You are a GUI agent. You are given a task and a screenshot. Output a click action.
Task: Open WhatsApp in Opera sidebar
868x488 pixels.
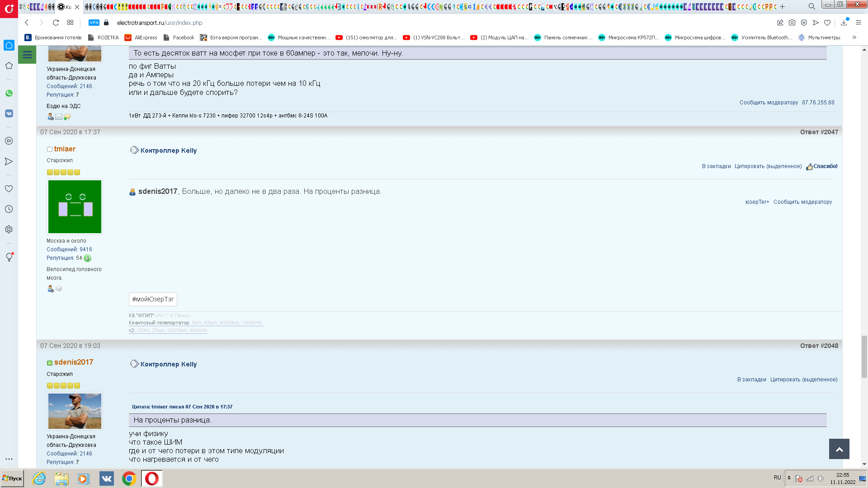coord(9,93)
